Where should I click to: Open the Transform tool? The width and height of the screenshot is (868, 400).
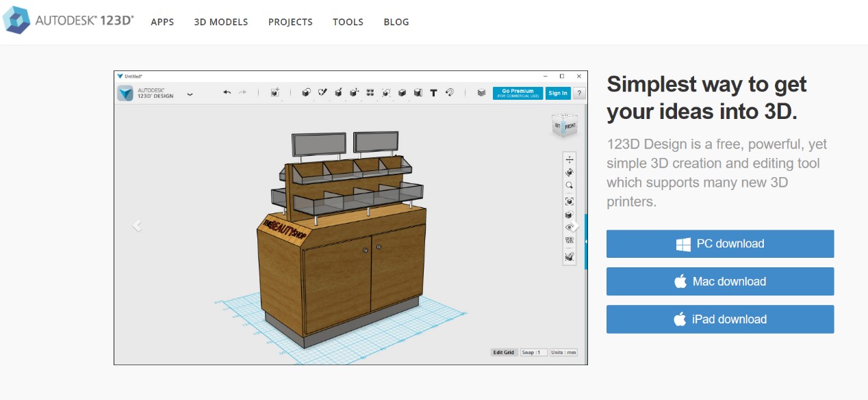click(x=275, y=92)
